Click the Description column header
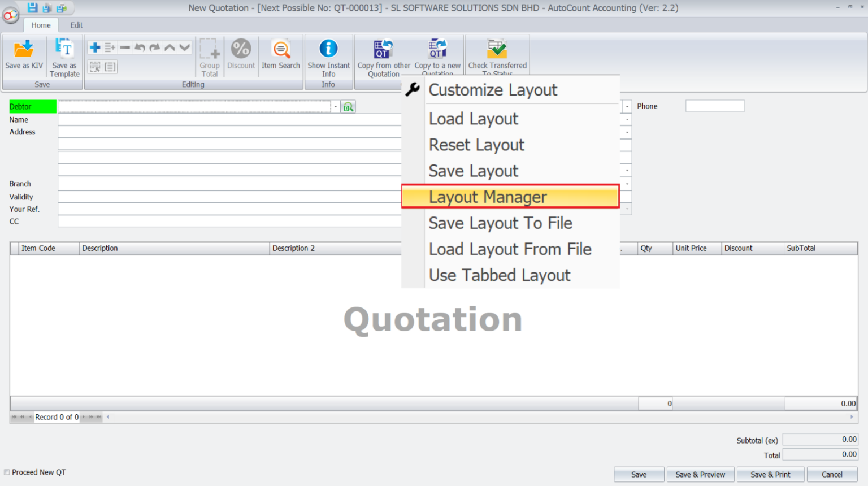The width and height of the screenshot is (868, 486). 174,248
